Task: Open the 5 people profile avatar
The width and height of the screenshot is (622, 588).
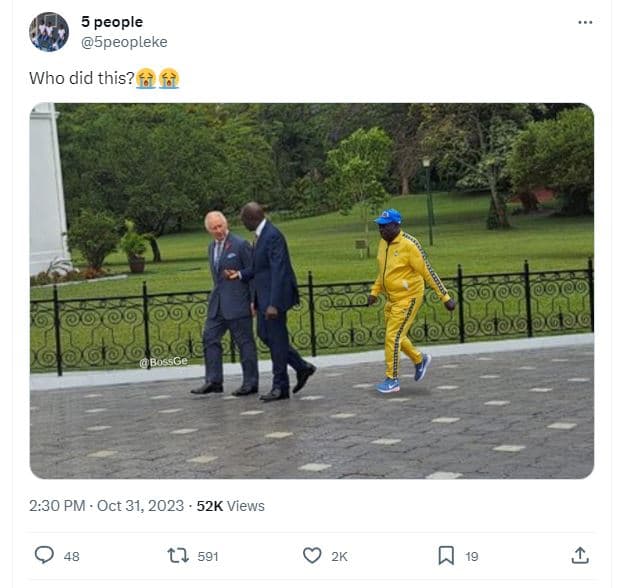Action: 49,32
